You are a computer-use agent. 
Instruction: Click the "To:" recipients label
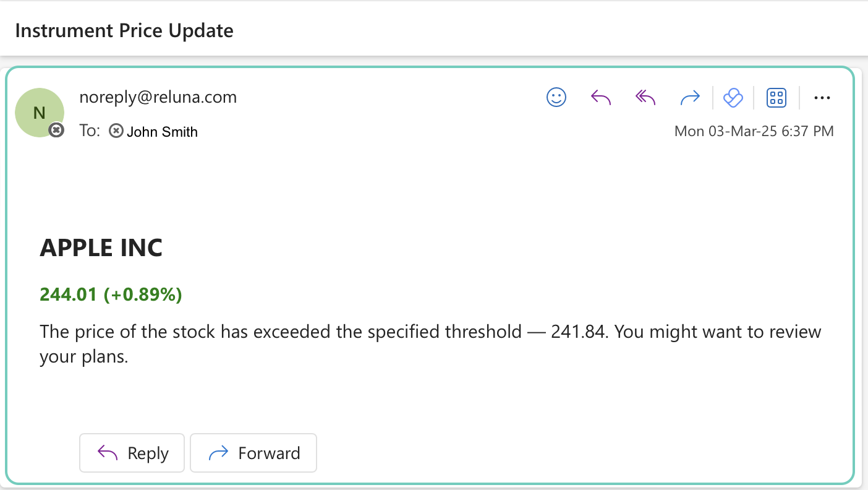coord(90,131)
